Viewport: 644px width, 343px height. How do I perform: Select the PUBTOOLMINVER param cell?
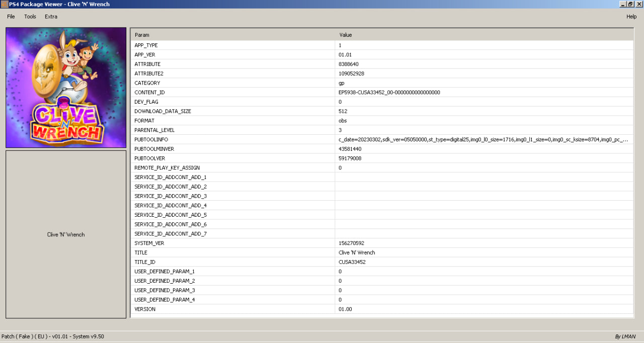[x=233, y=149]
